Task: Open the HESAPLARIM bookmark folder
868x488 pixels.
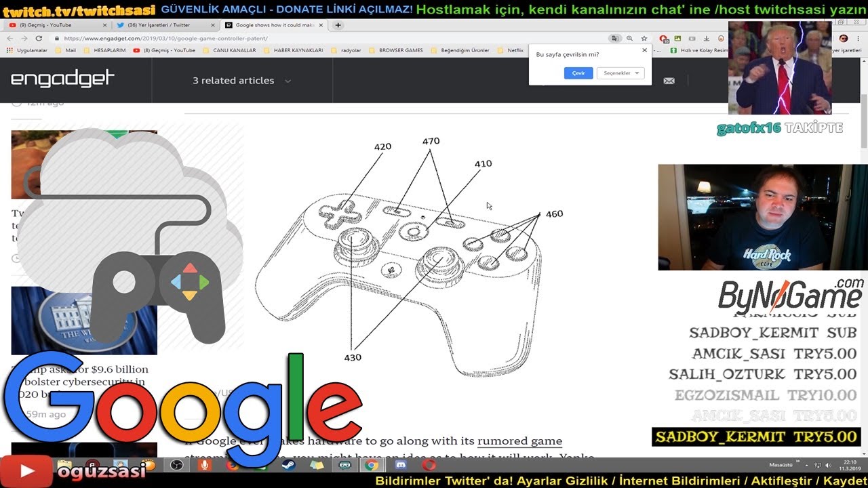Action: (x=104, y=50)
